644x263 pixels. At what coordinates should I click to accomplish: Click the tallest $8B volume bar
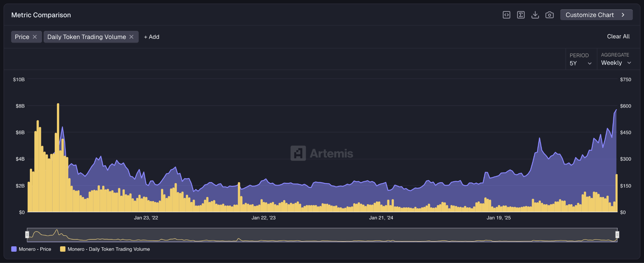pos(58,157)
